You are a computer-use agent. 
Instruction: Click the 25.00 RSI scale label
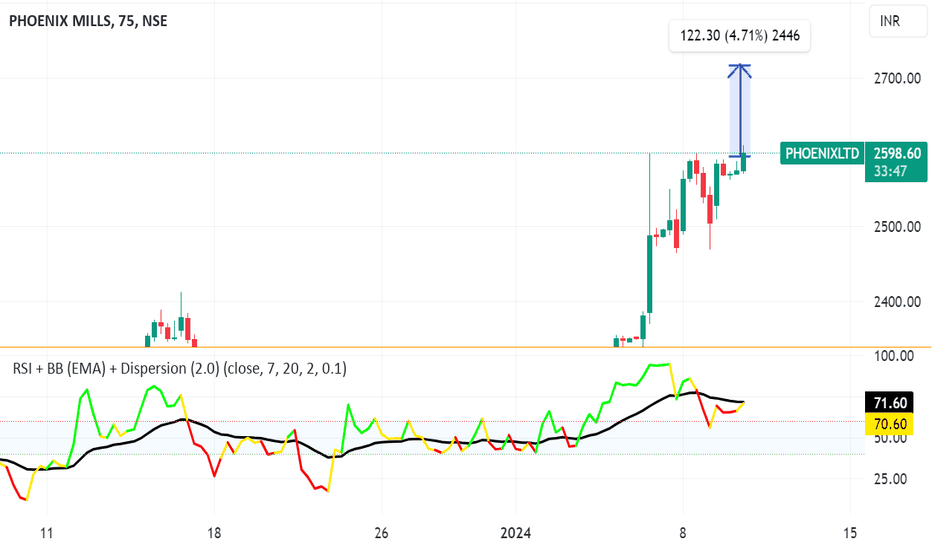[890, 479]
